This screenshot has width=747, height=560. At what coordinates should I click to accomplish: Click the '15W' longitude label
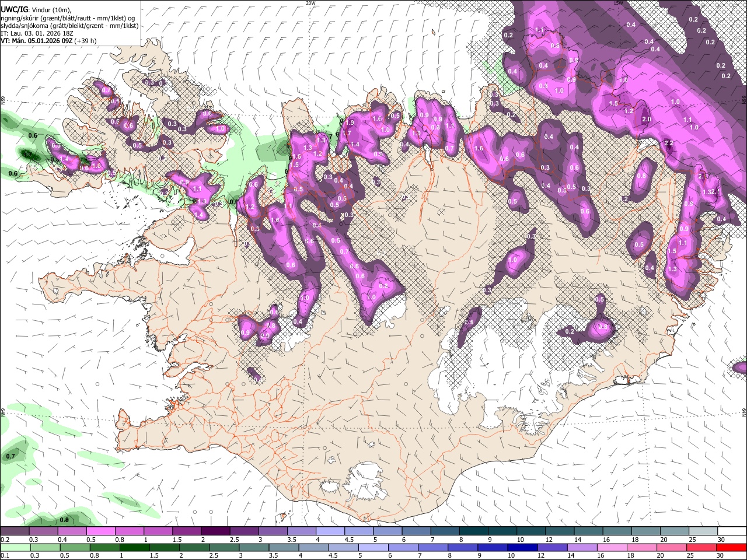point(618,3)
